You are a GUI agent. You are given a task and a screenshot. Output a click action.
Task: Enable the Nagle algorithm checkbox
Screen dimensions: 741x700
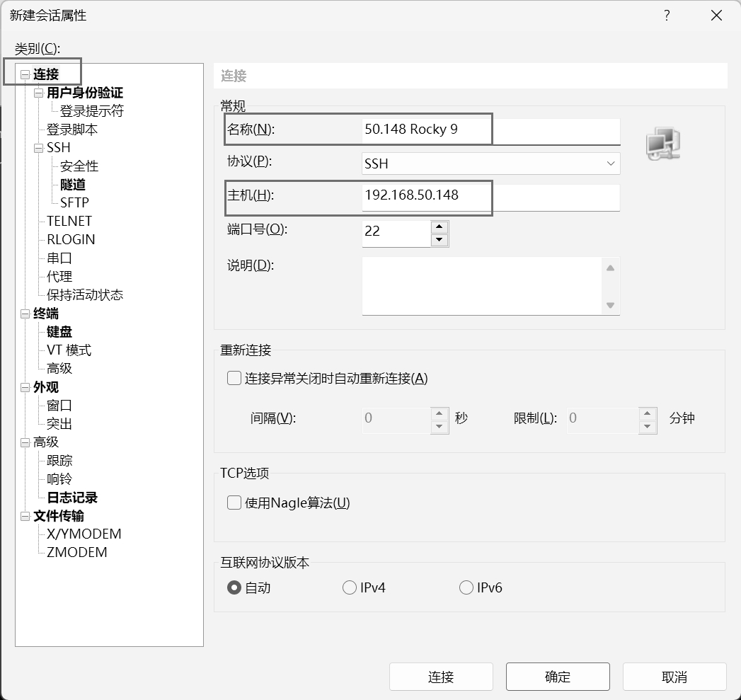(x=234, y=503)
